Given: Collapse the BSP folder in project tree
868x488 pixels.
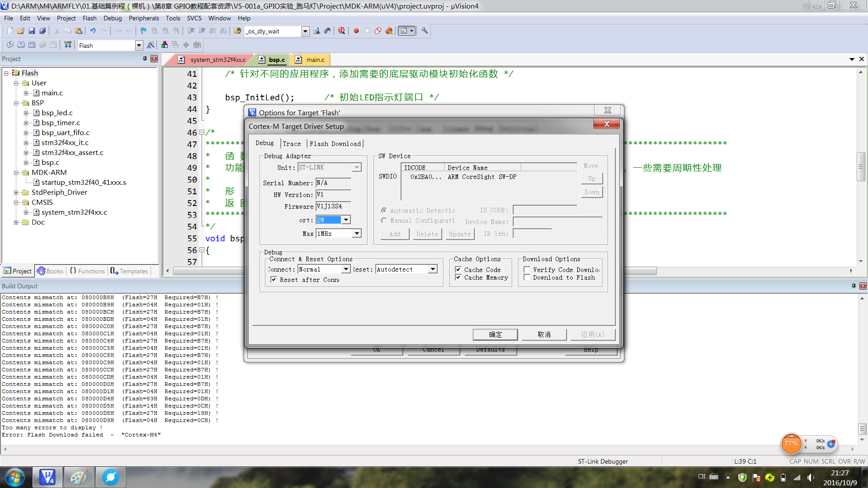Looking at the screenshot, I should [x=16, y=103].
